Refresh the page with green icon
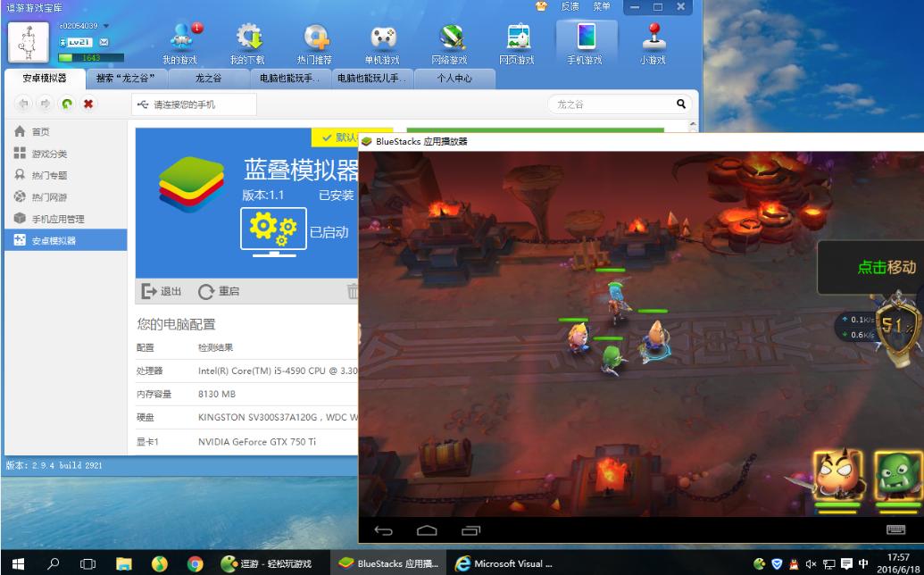 click(x=67, y=104)
